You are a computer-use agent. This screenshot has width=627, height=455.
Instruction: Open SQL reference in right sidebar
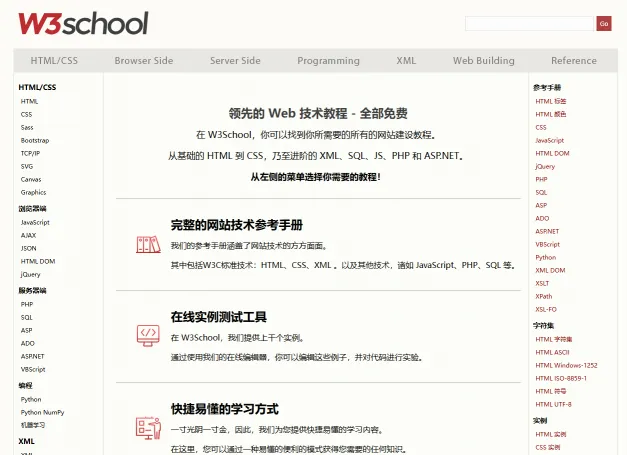(541, 192)
